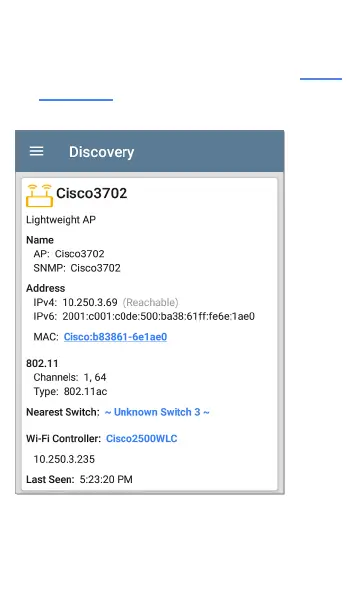Click the Wi-Fi Controller label
This screenshot has width=360, height=612.
(64, 439)
